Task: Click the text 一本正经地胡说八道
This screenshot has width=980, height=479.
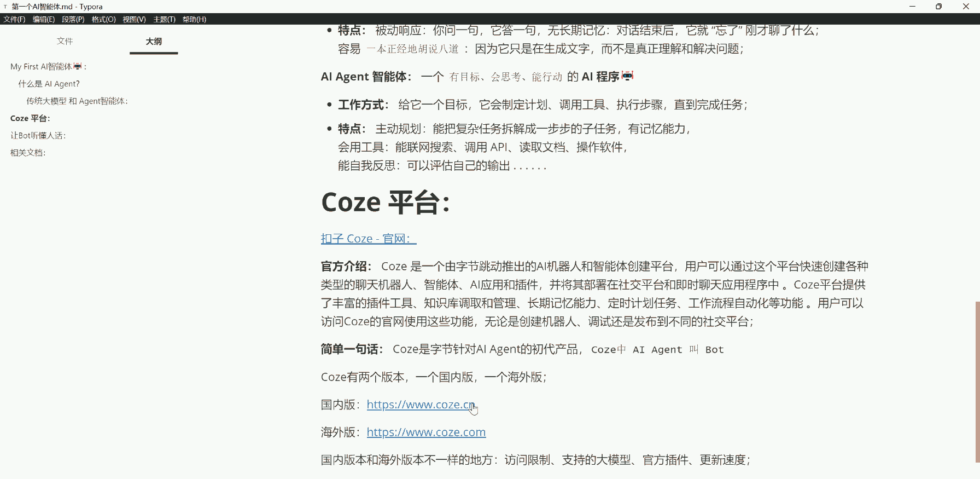Action: [x=413, y=49]
